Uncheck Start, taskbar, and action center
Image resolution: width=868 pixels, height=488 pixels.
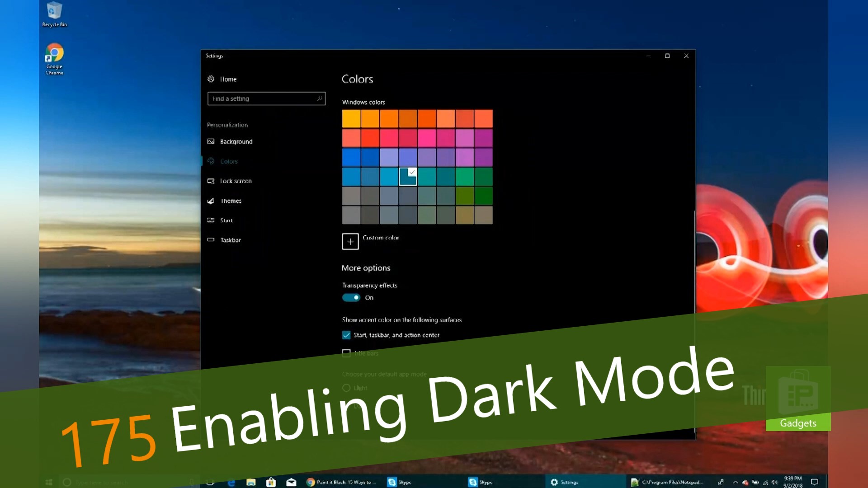346,335
